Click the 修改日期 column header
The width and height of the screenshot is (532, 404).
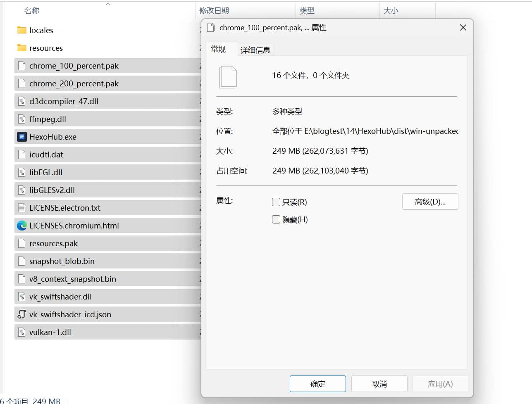[x=214, y=11]
